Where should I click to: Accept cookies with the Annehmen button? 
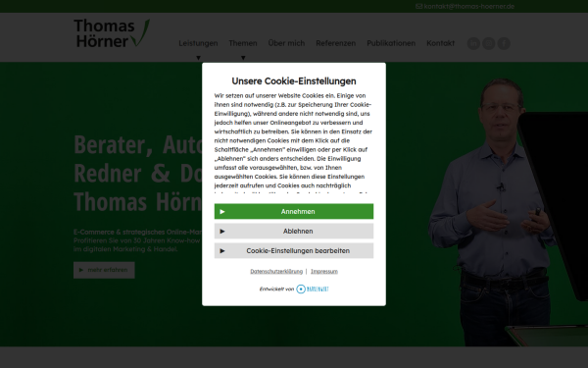coord(294,211)
